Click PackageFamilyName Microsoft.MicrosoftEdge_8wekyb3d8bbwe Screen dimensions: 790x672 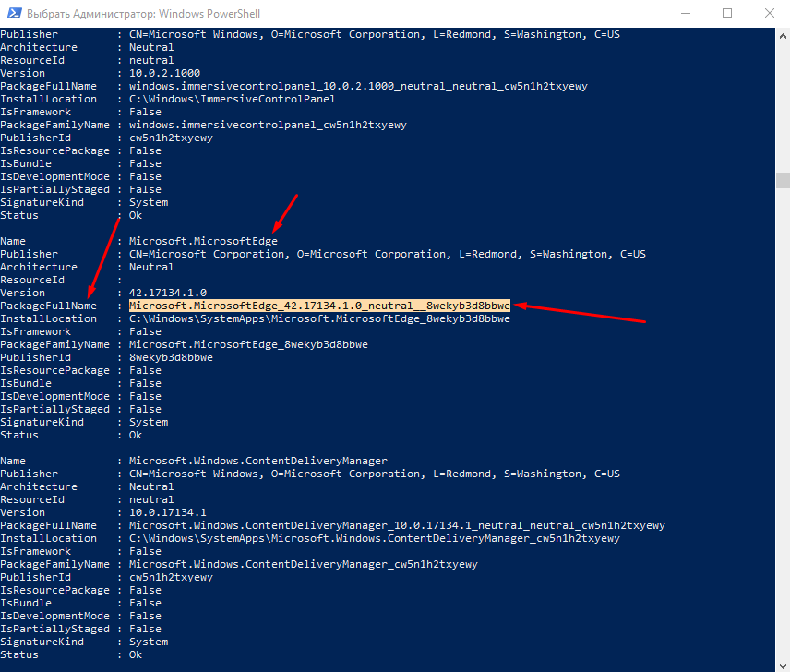[x=248, y=344]
